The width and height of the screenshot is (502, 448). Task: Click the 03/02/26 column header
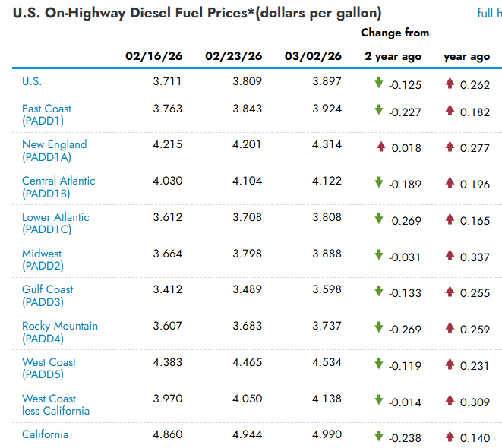(313, 56)
